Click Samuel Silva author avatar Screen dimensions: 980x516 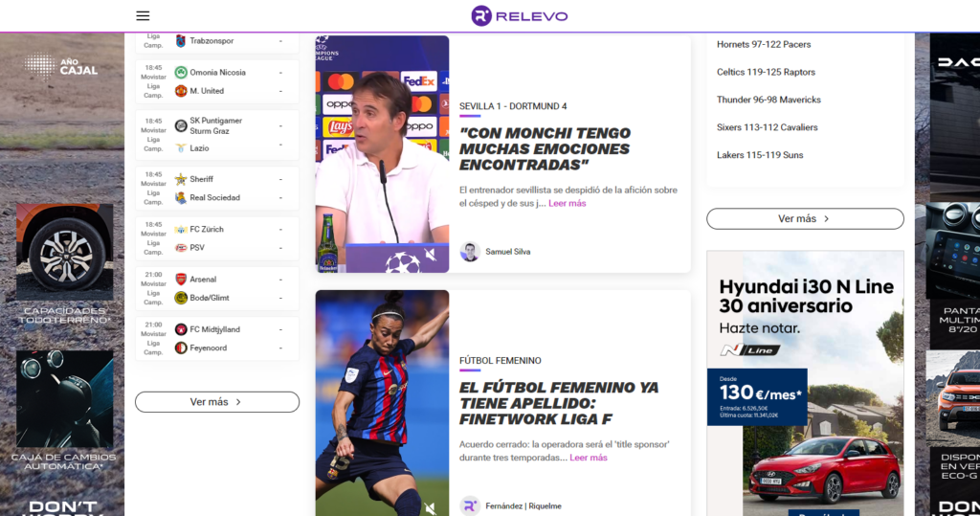tap(470, 252)
